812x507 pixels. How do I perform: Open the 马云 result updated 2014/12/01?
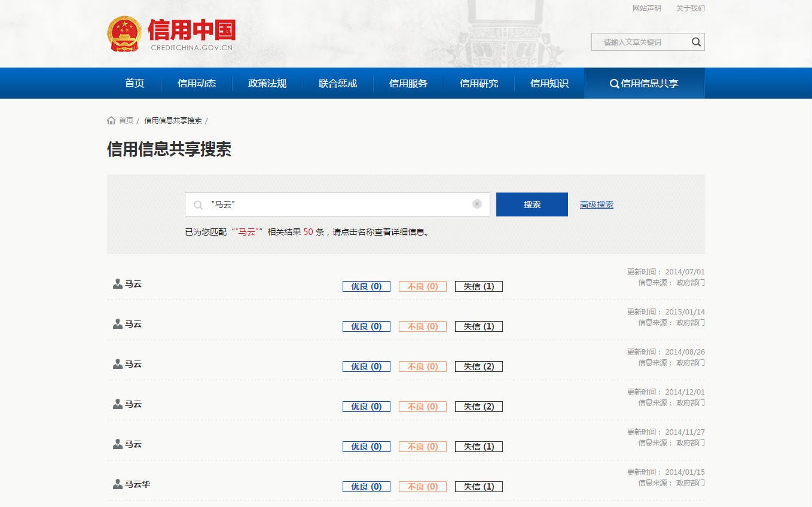click(133, 404)
